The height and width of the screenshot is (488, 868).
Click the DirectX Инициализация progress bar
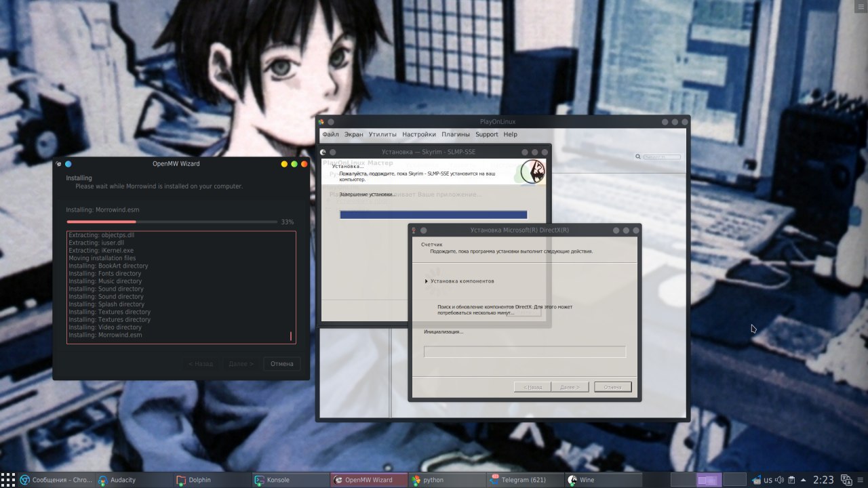pyautogui.click(x=524, y=352)
